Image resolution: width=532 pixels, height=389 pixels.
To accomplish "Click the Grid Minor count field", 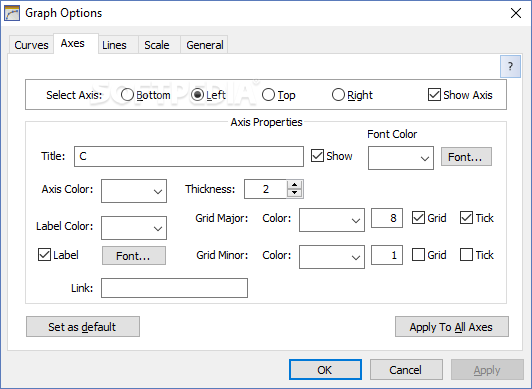I will point(387,255).
